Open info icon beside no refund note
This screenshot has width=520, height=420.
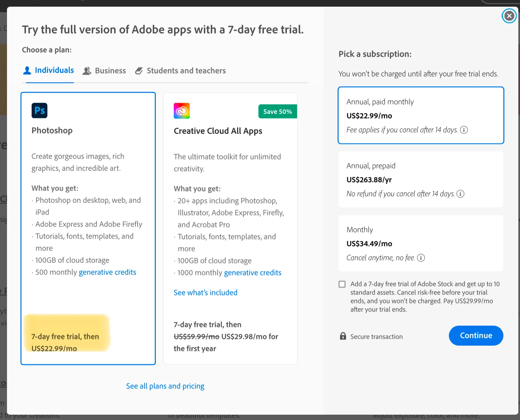(460, 194)
